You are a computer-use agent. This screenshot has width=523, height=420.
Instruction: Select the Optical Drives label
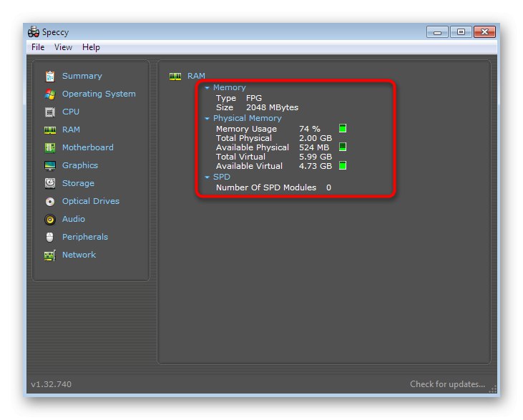coord(91,201)
